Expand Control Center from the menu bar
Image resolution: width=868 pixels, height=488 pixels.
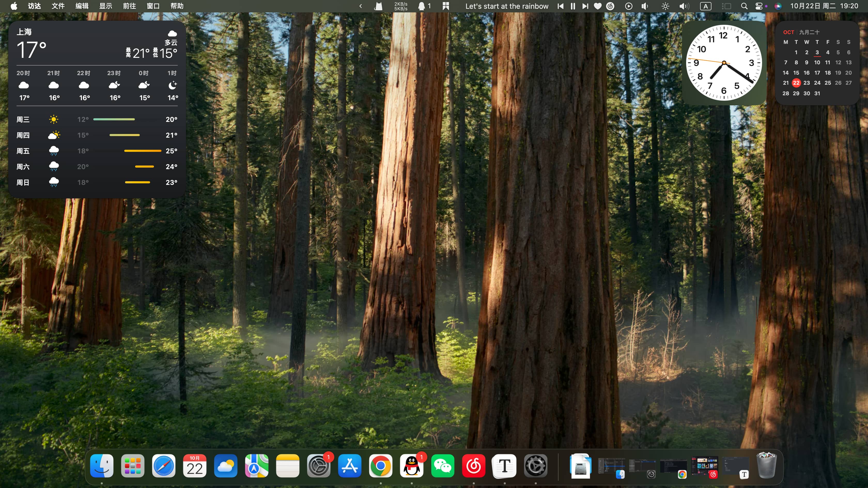[x=759, y=6]
